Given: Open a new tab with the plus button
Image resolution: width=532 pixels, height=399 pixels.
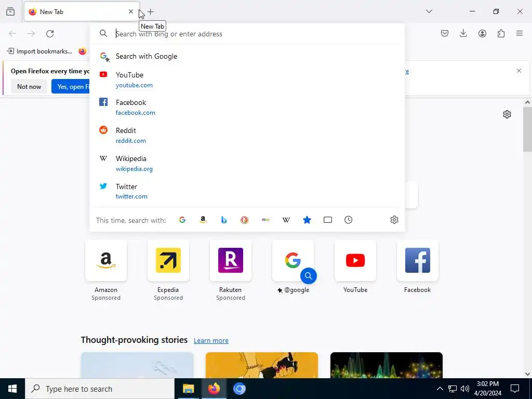Looking at the screenshot, I should (151, 12).
